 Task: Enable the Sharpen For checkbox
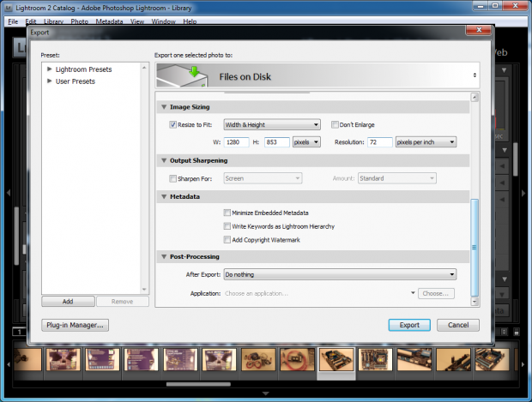pyautogui.click(x=172, y=178)
